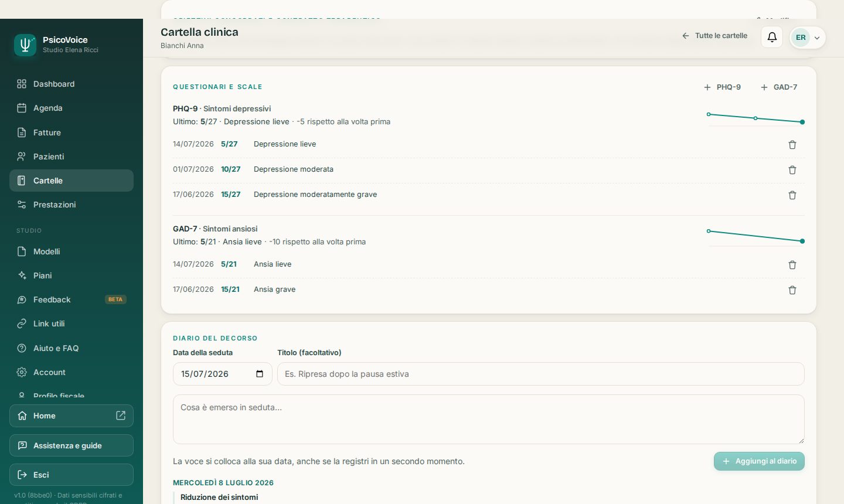Click the PHQ-9 score 15/27

pos(231,195)
